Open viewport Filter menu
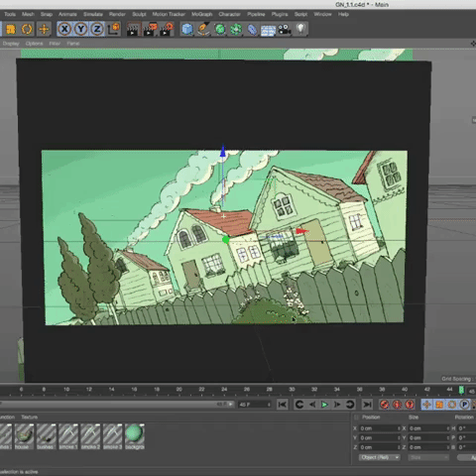Screen dimensions: 476x476 coord(55,44)
